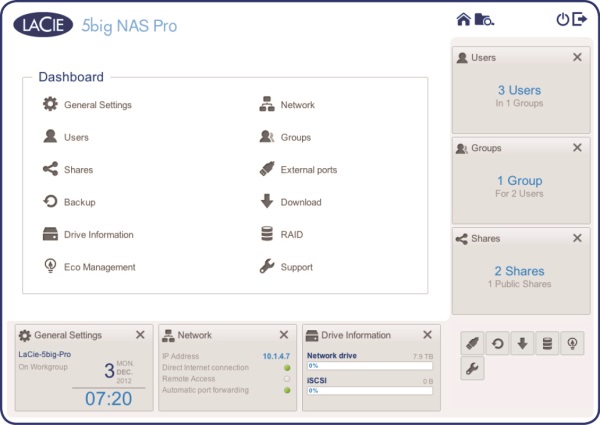600x425 pixels.
Task: Click the circular arrow icon beside Backup
Action: (50, 201)
